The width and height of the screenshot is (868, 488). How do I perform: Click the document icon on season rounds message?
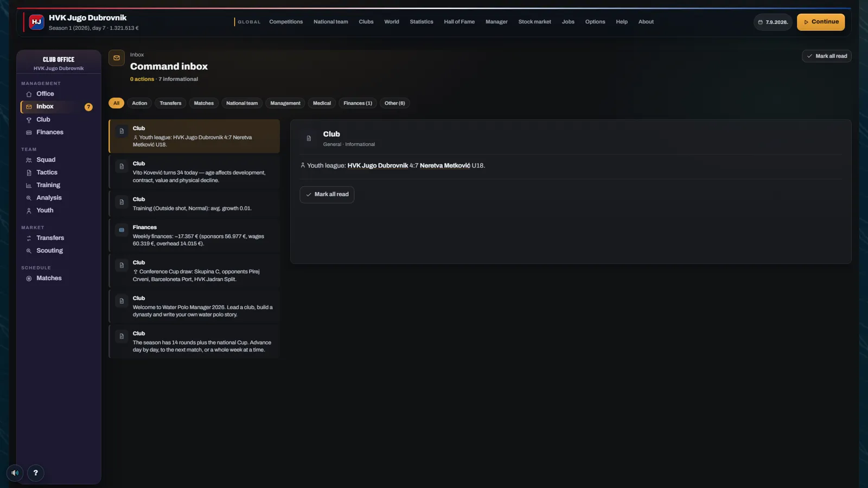tap(122, 336)
